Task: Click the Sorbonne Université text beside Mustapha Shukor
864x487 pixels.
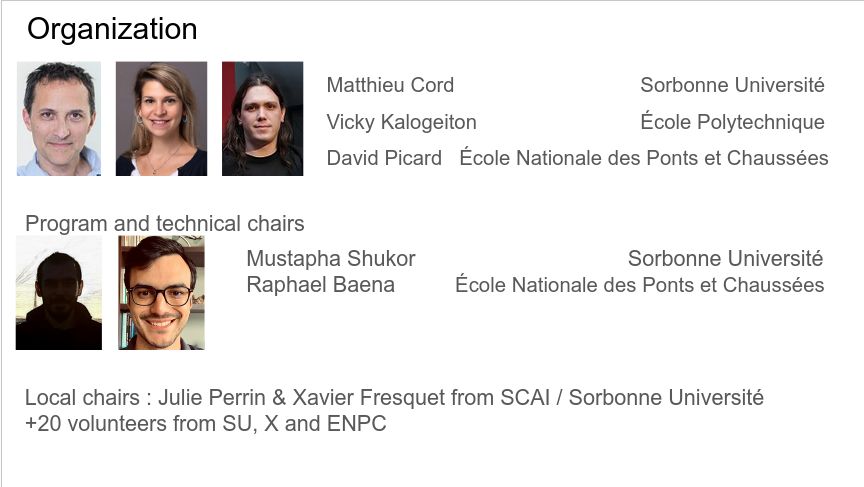Action: pyautogui.click(x=725, y=258)
